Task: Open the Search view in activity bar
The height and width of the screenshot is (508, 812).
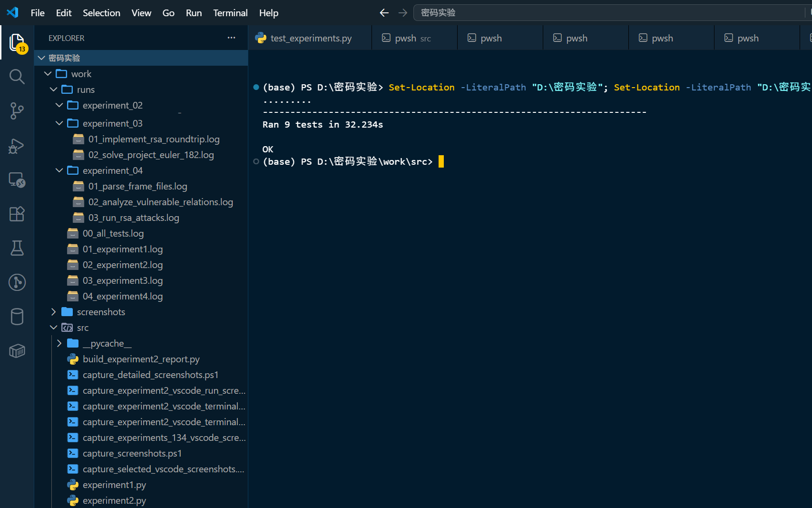Action: [17, 77]
